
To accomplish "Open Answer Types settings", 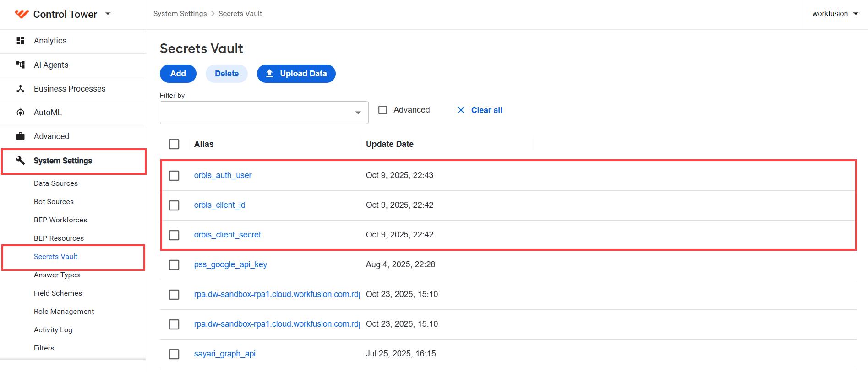I will [57, 275].
